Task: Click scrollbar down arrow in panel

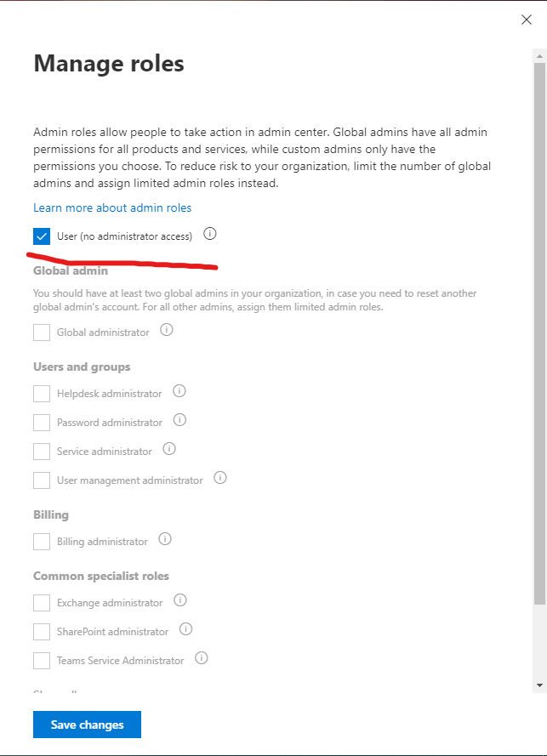Action: coord(539,685)
